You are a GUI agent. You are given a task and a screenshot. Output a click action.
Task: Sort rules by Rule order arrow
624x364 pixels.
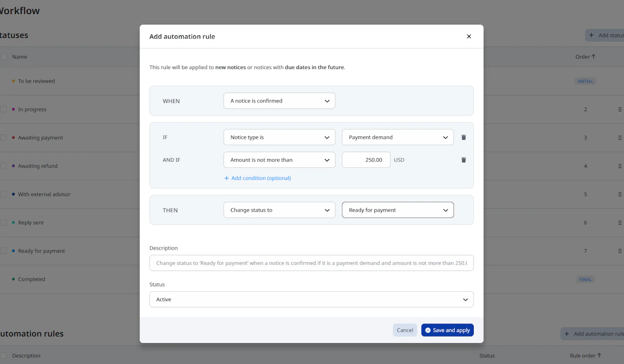[599, 356]
